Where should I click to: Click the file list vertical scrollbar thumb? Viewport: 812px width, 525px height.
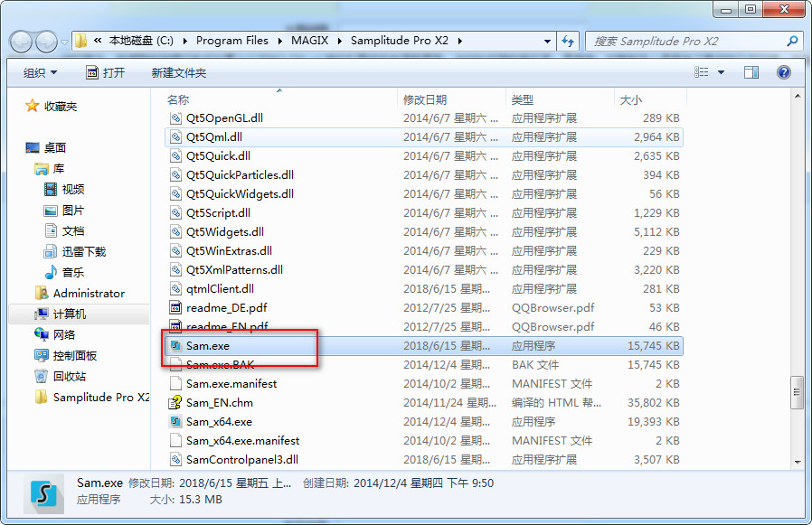click(x=797, y=393)
